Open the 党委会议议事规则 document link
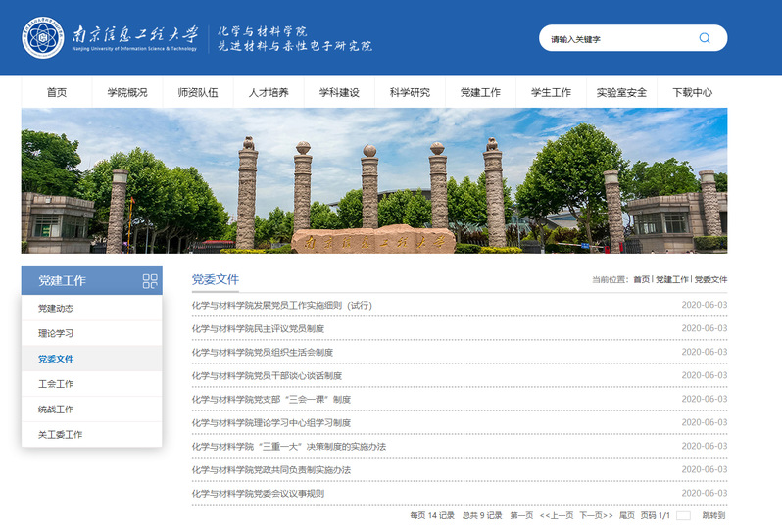The width and height of the screenshot is (782, 532). (x=258, y=494)
